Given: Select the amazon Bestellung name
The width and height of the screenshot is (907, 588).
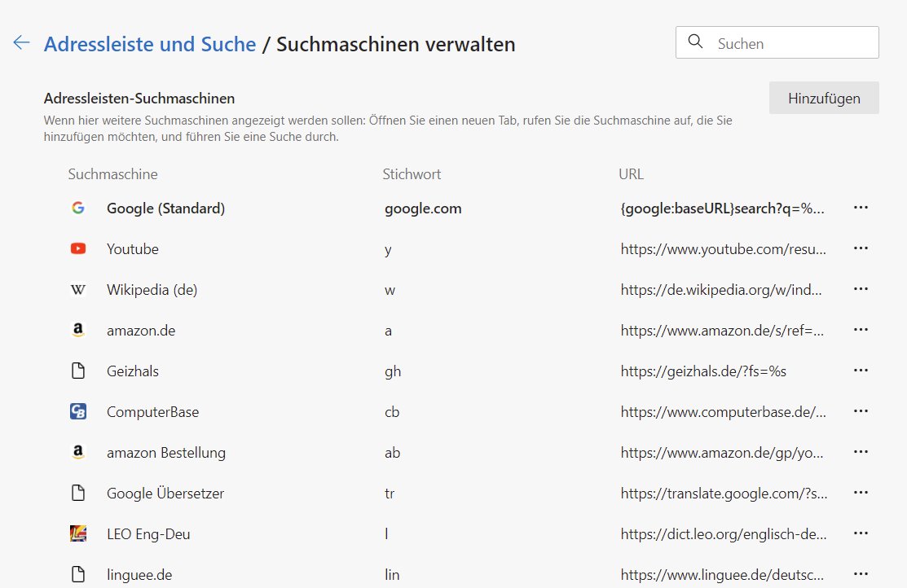Looking at the screenshot, I should [x=166, y=453].
